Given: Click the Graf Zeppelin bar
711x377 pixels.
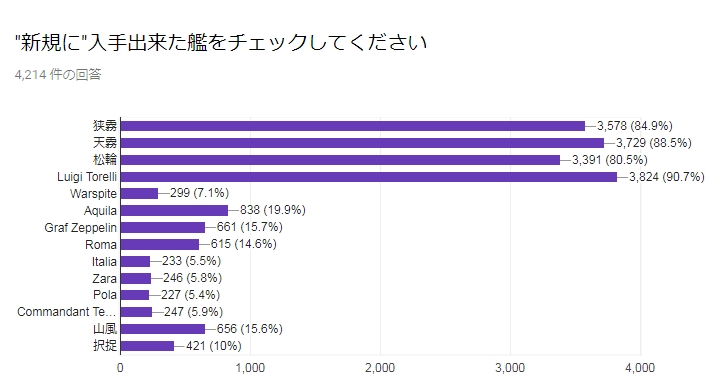Looking at the screenshot, I should click(x=163, y=228).
